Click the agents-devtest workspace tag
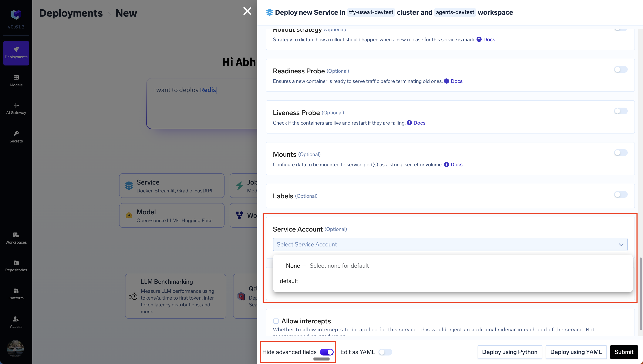643x364 pixels. (x=455, y=12)
